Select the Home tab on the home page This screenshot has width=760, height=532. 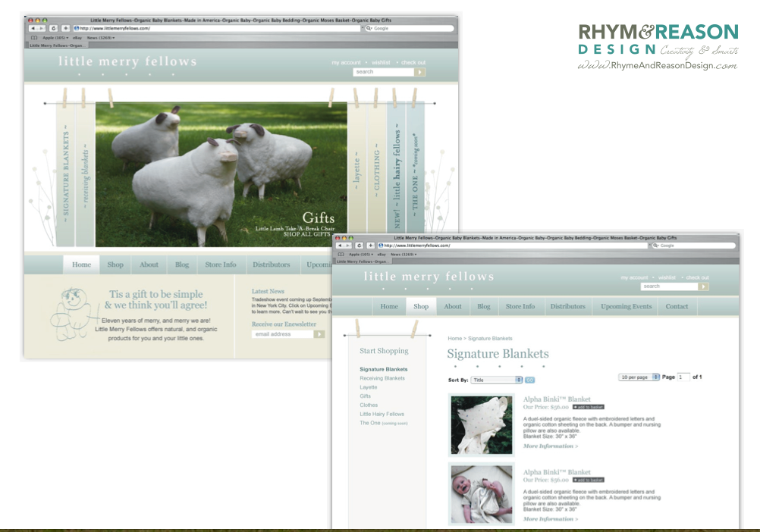click(81, 264)
